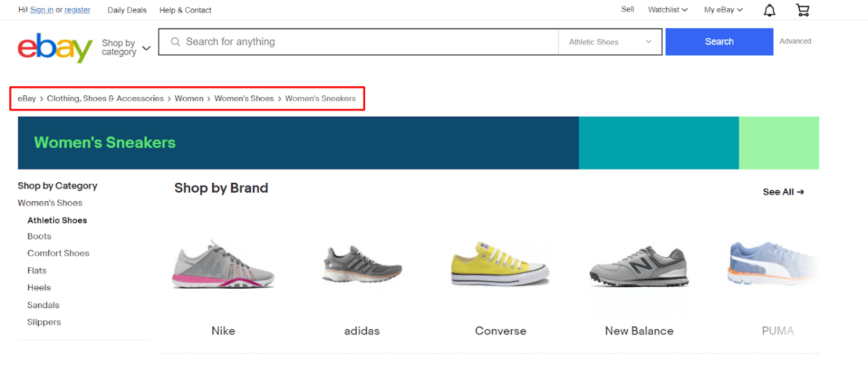The width and height of the screenshot is (868, 365).
Task: Select the PUMA shoe thumbnail
Action: pyautogui.click(x=772, y=265)
